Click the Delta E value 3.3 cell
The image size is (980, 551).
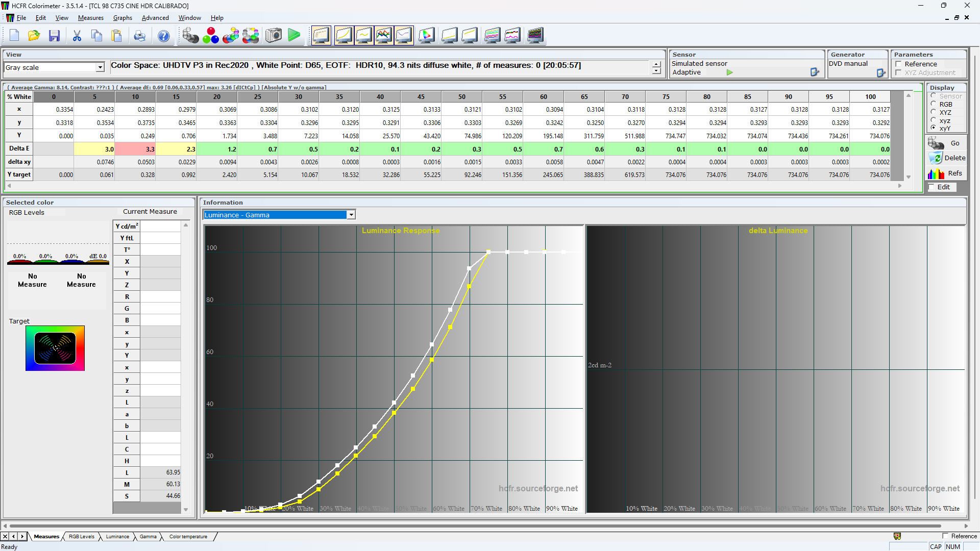tap(135, 149)
